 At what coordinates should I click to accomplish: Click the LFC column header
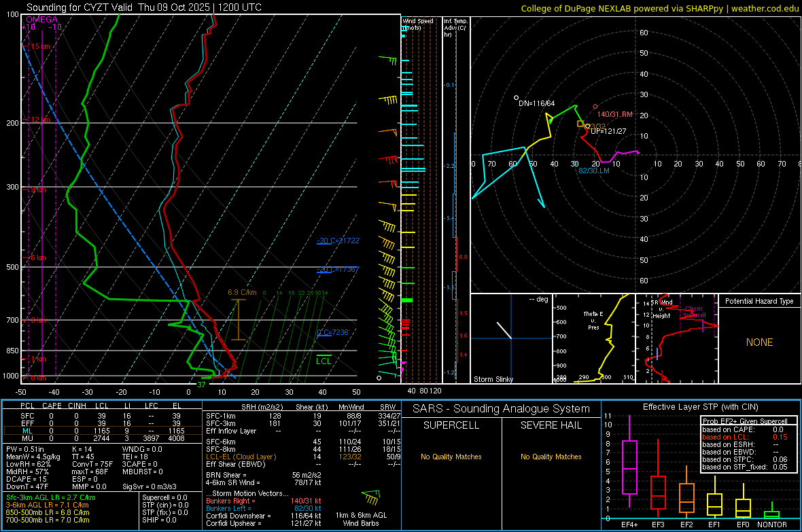(152, 406)
